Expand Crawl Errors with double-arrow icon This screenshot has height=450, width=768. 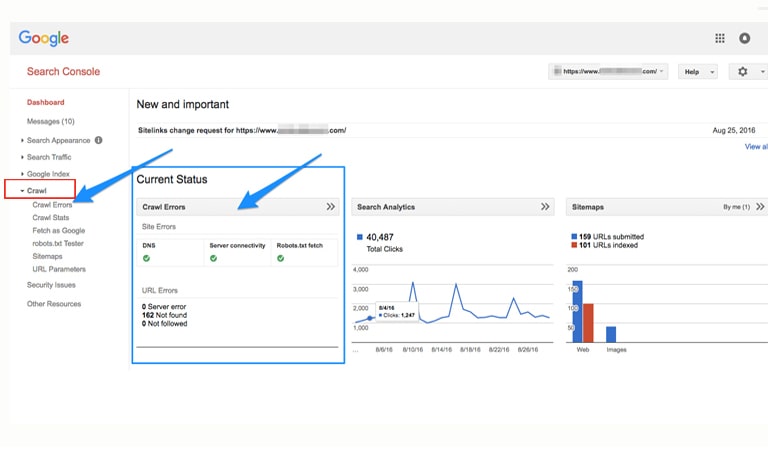(x=331, y=207)
